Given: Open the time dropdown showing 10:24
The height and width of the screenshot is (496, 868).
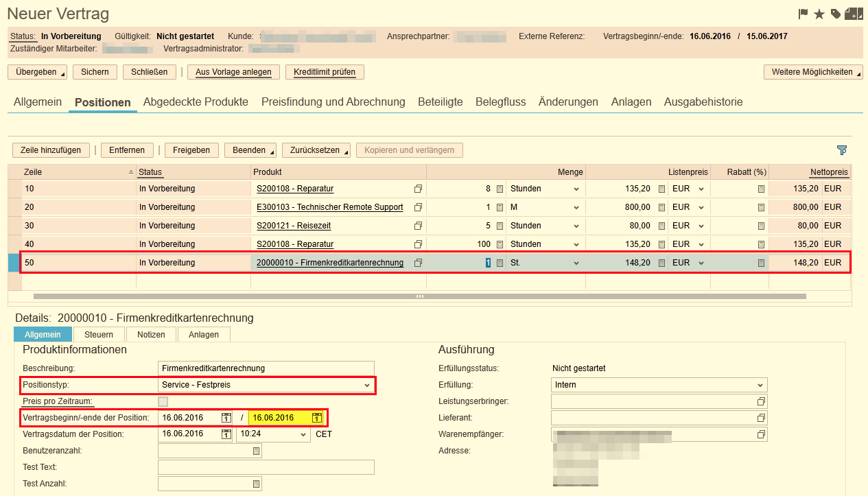Looking at the screenshot, I should [x=304, y=435].
